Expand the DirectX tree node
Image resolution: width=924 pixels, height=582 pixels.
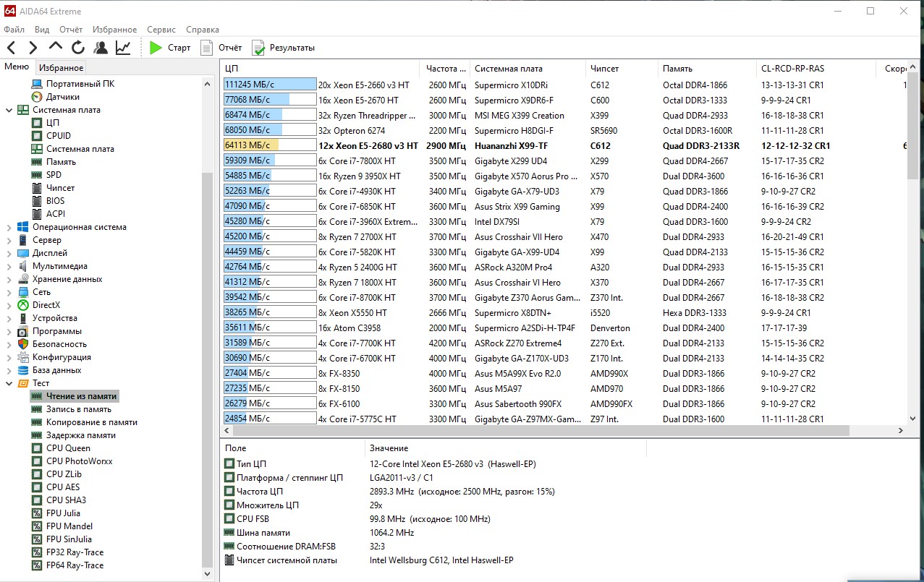[x=9, y=305]
